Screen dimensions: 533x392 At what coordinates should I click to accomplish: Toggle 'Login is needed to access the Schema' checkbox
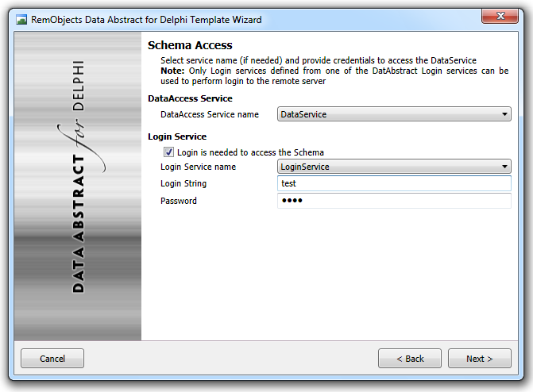click(x=168, y=152)
